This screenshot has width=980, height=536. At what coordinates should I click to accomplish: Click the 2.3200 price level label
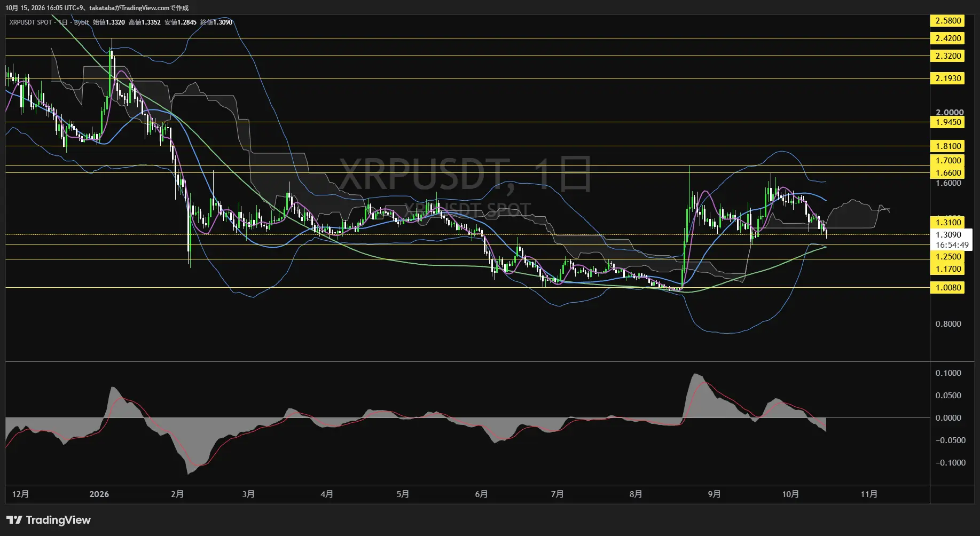coord(947,56)
